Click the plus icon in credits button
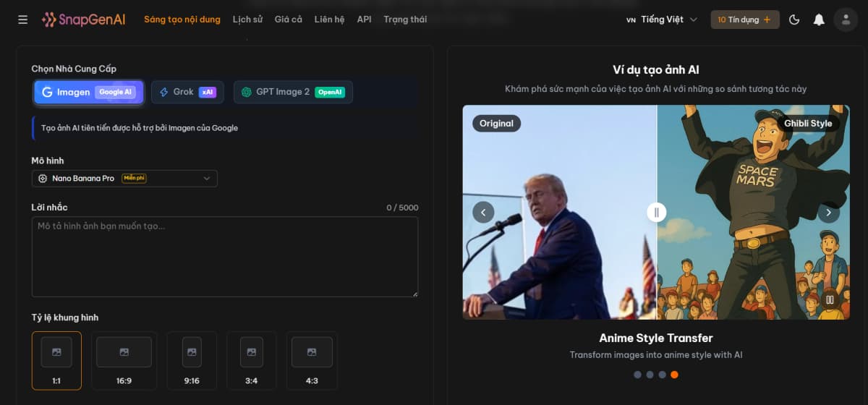Image resolution: width=868 pixels, height=405 pixels. click(x=767, y=20)
